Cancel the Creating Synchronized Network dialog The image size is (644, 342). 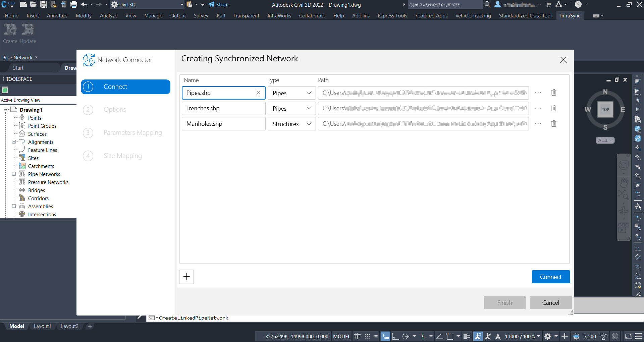pos(551,302)
